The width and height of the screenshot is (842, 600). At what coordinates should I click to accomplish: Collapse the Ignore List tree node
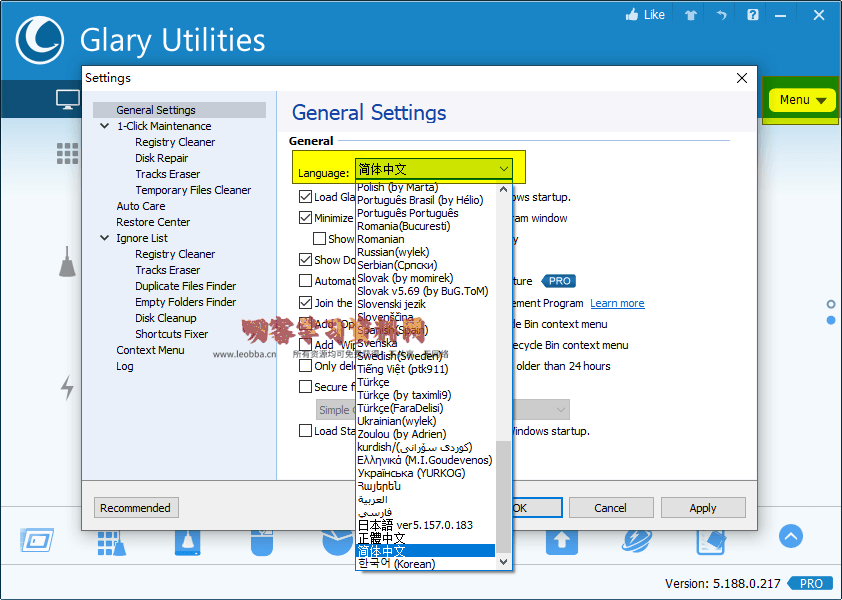105,238
